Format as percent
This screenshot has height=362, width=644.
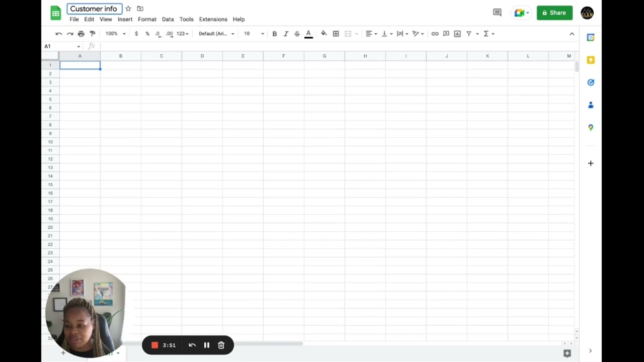click(x=147, y=34)
